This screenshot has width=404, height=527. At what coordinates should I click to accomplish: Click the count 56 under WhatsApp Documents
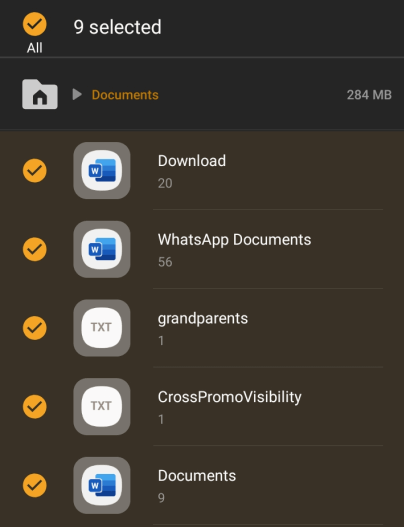click(x=165, y=262)
